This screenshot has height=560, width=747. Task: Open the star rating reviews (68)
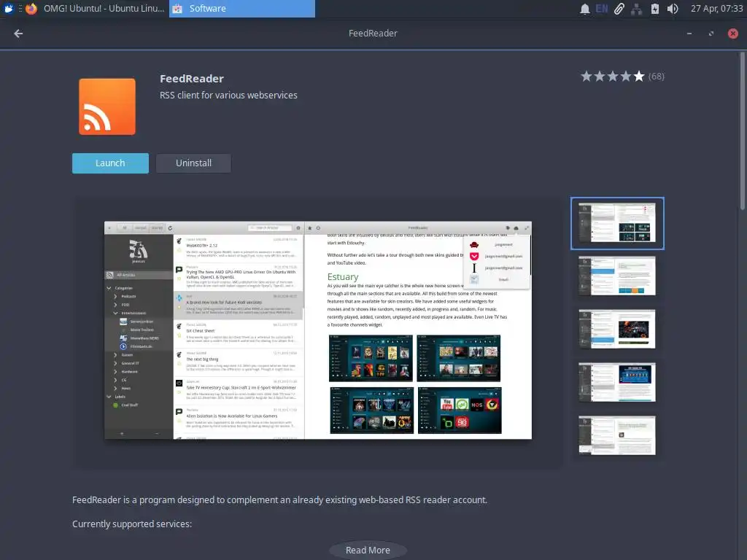coord(622,76)
